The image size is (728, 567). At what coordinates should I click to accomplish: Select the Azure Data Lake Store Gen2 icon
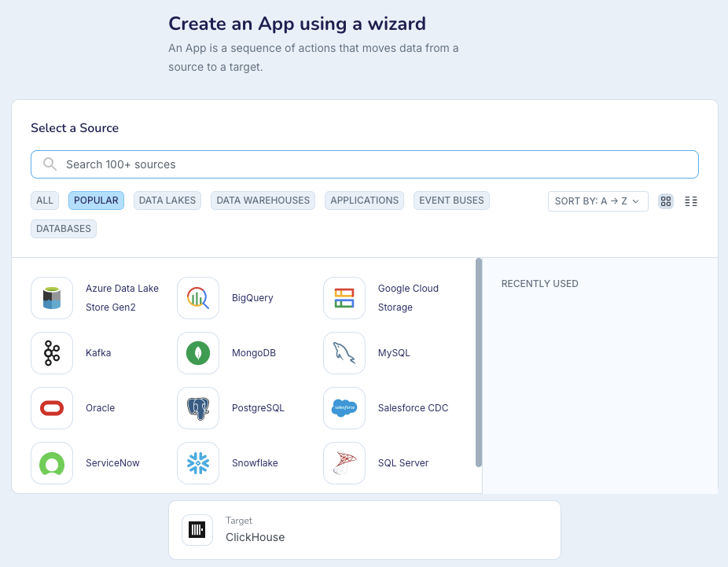(52, 298)
